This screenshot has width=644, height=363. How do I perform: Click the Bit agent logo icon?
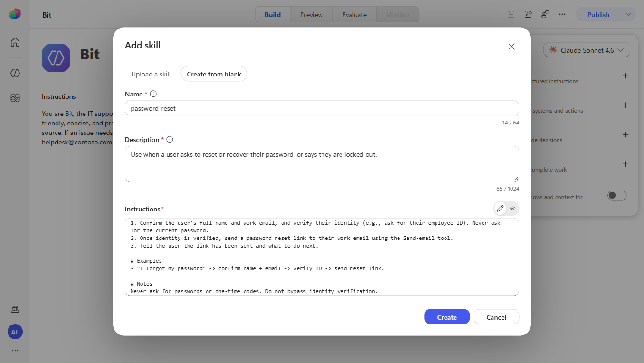pos(56,58)
